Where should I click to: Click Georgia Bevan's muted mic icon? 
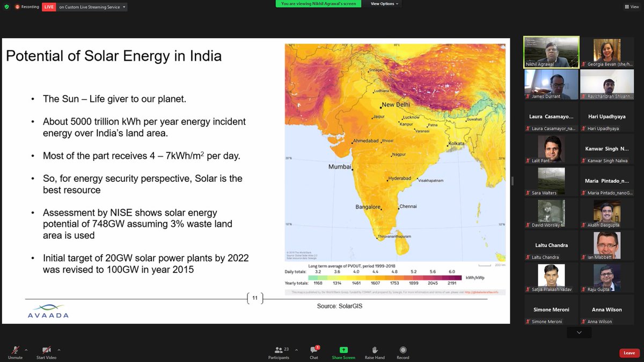[584, 65]
